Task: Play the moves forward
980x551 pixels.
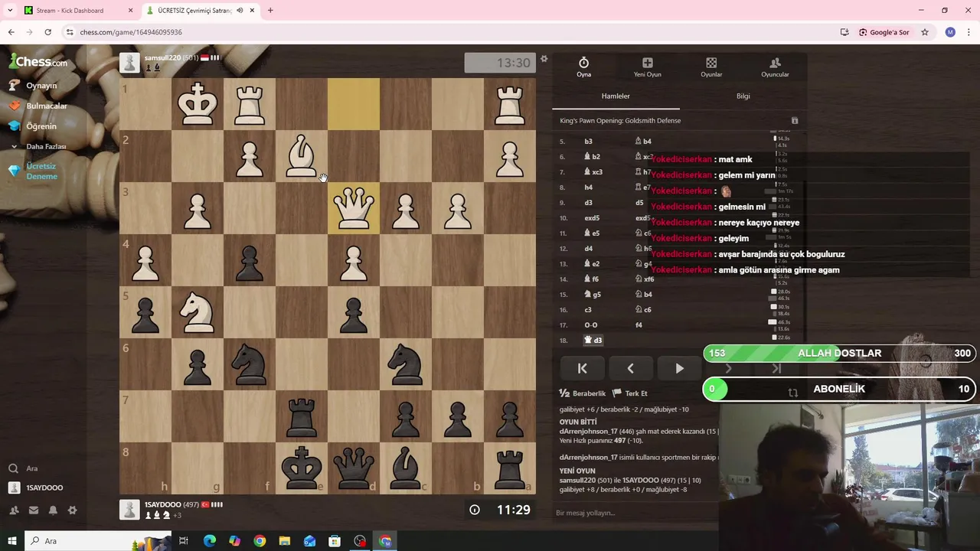Action: click(679, 369)
